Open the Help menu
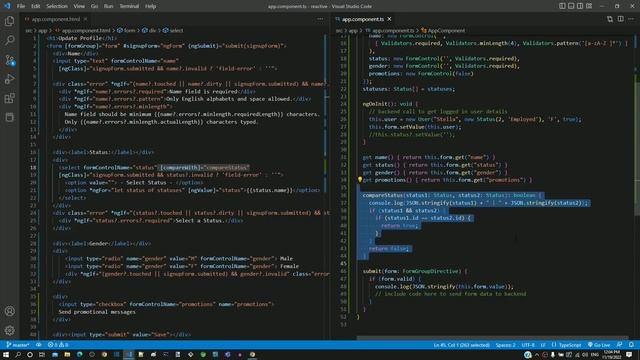Screen dimensions: 640x360 [x=151, y=6]
